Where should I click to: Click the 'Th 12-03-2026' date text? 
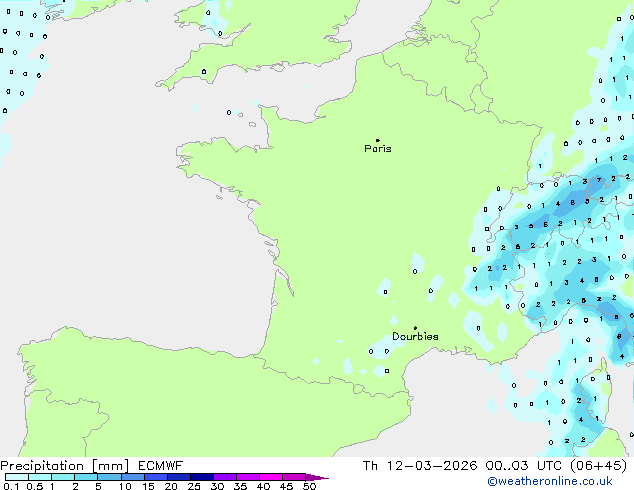tap(420, 466)
